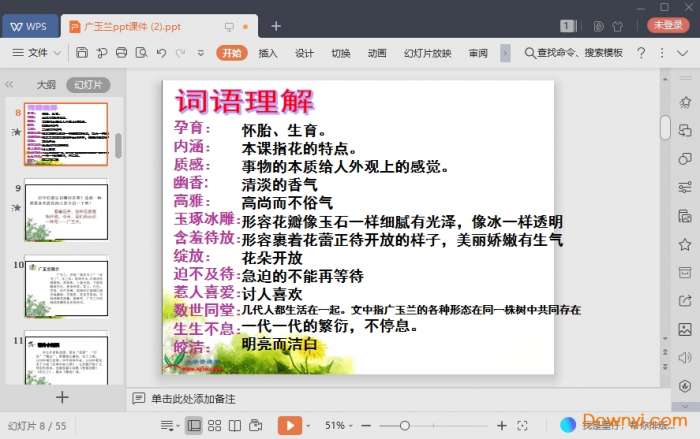Zoom in with plus button
Viewport: 700px width, 439px height.
502,426
